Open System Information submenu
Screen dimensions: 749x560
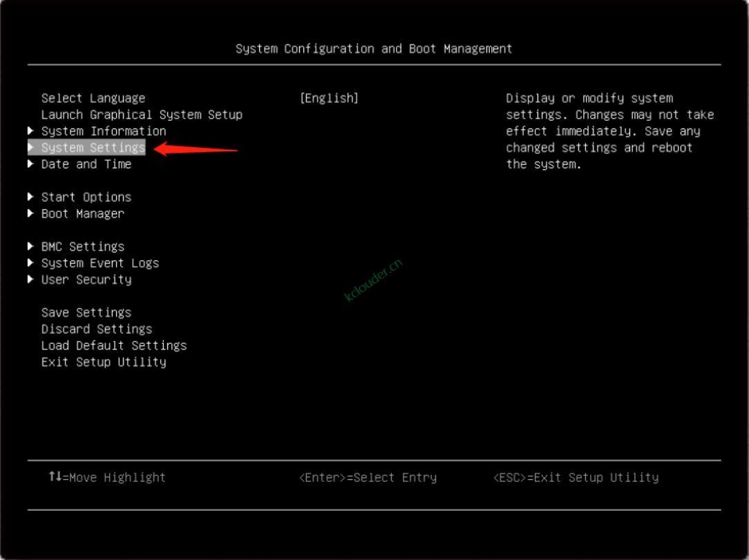tap(104, 131)
